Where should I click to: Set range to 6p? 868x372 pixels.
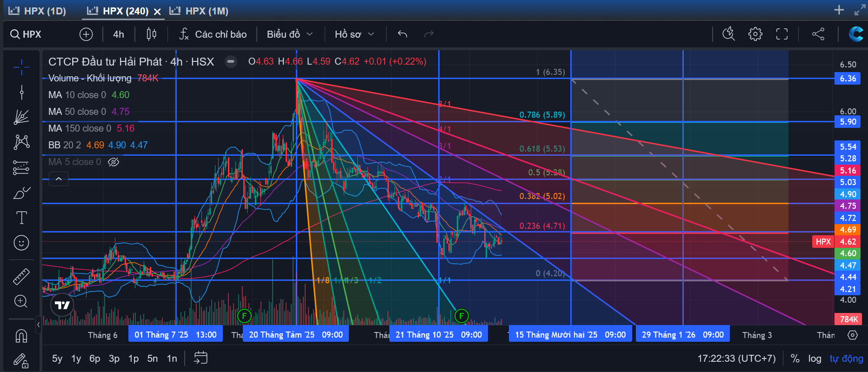point(95,358)
